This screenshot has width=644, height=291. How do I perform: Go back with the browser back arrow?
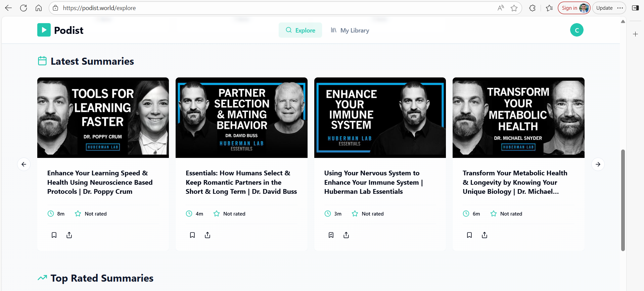(8, 8)
